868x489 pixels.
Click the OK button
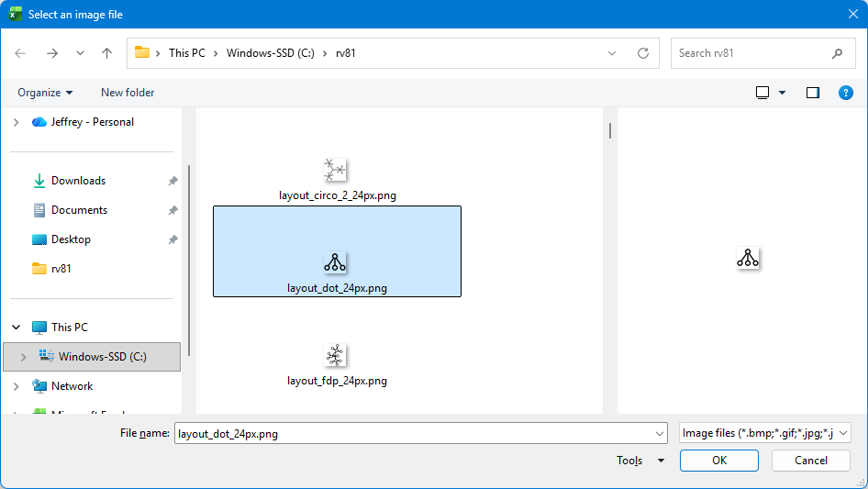point(718,461)
